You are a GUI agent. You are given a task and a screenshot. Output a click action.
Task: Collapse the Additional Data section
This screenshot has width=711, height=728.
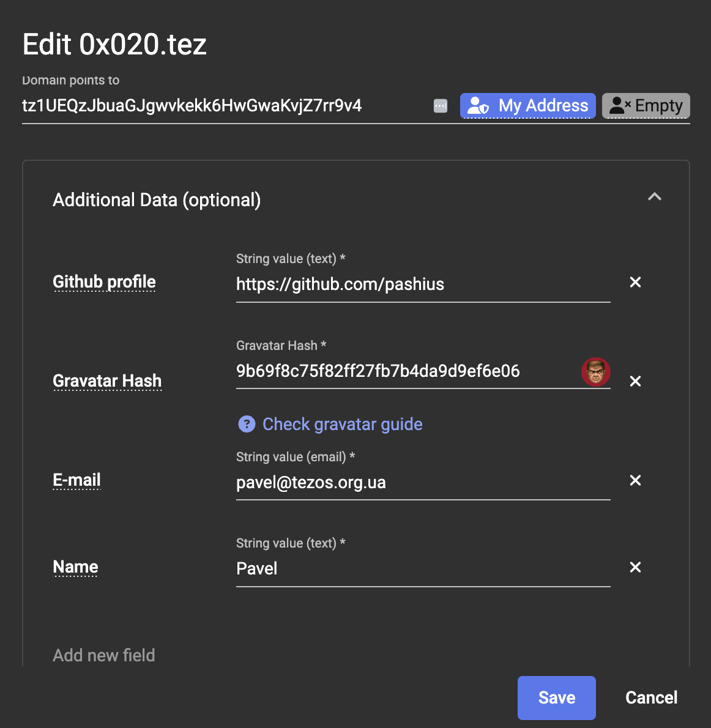point(654,197)
